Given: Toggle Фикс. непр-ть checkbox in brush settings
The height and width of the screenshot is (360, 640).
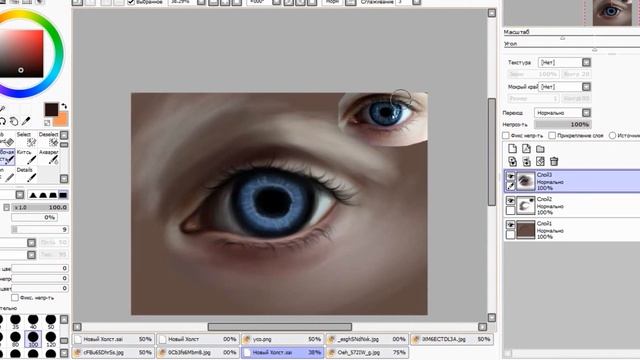Looking at the screenshot, I should [x=15, y=298].
